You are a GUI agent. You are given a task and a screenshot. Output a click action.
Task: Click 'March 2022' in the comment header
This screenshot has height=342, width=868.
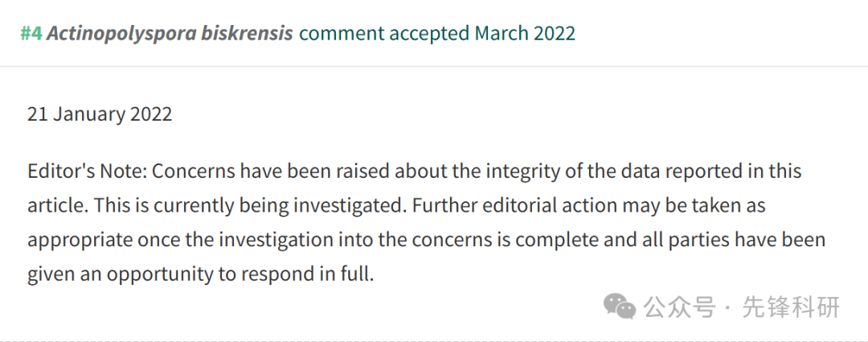coord(525,34)
